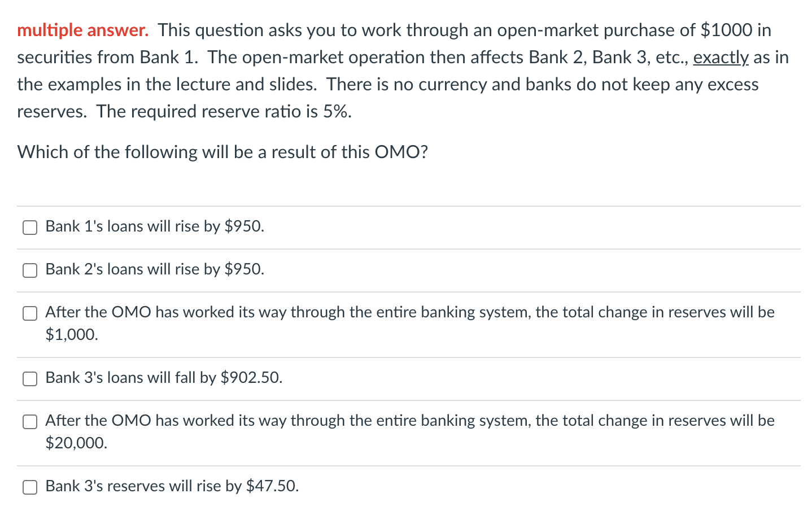Click the label 'Bank 3's reserves will rise by $47.50'

click(x=172, y=486)
